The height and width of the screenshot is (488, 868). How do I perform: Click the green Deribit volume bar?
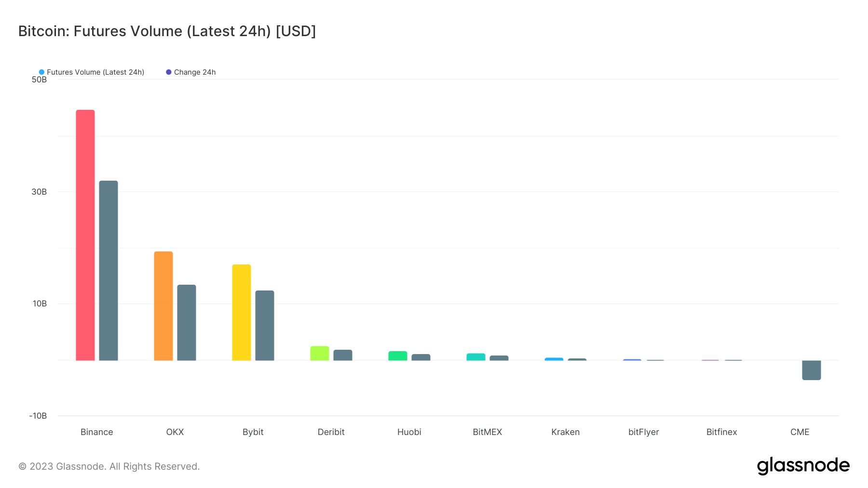pyautogui.click(x=320, y=353)
